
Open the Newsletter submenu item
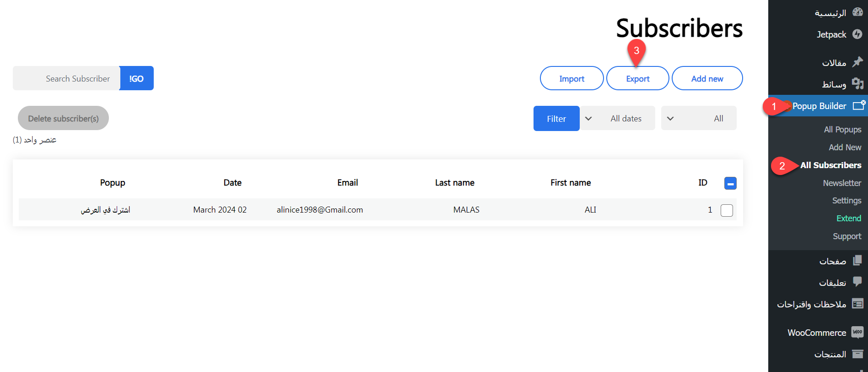coord(842,183)
